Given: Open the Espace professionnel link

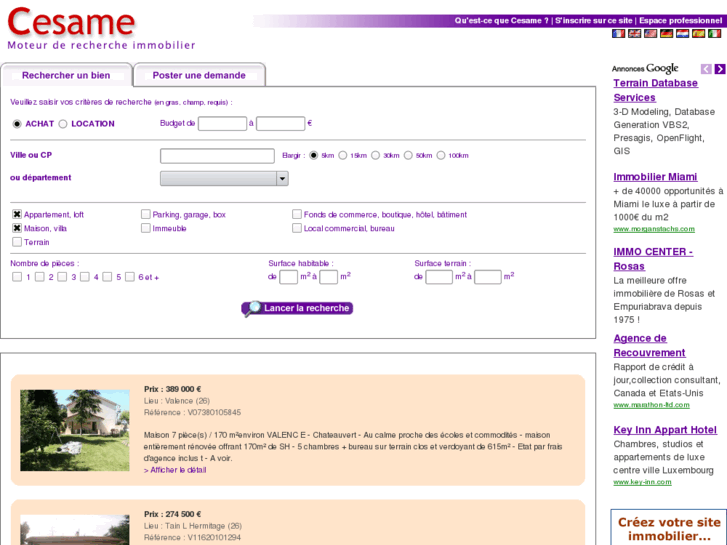Looking at the screenshot, I should pos(681,20).
